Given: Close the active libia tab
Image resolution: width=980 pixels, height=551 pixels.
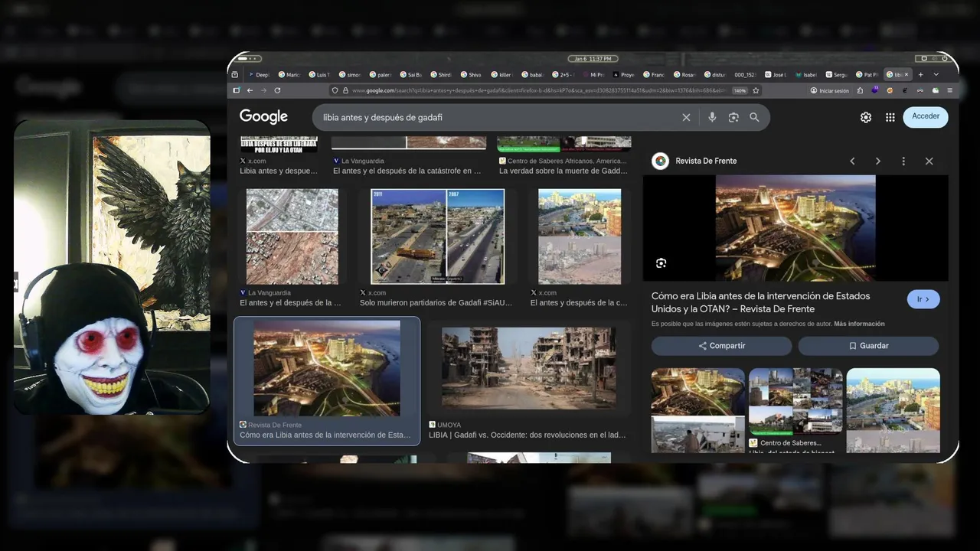Looking at the screenshot, I should pyautogui.click(x=906, y=74).
